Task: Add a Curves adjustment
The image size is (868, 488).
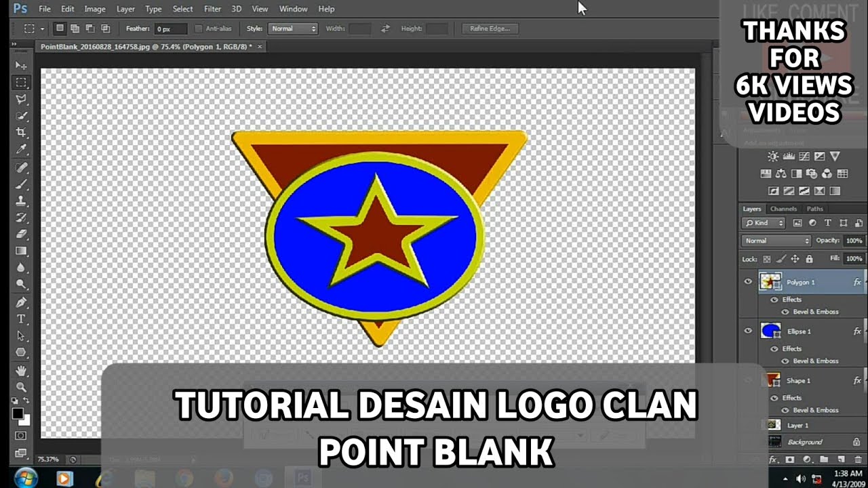Action: (x=804, y=157)
